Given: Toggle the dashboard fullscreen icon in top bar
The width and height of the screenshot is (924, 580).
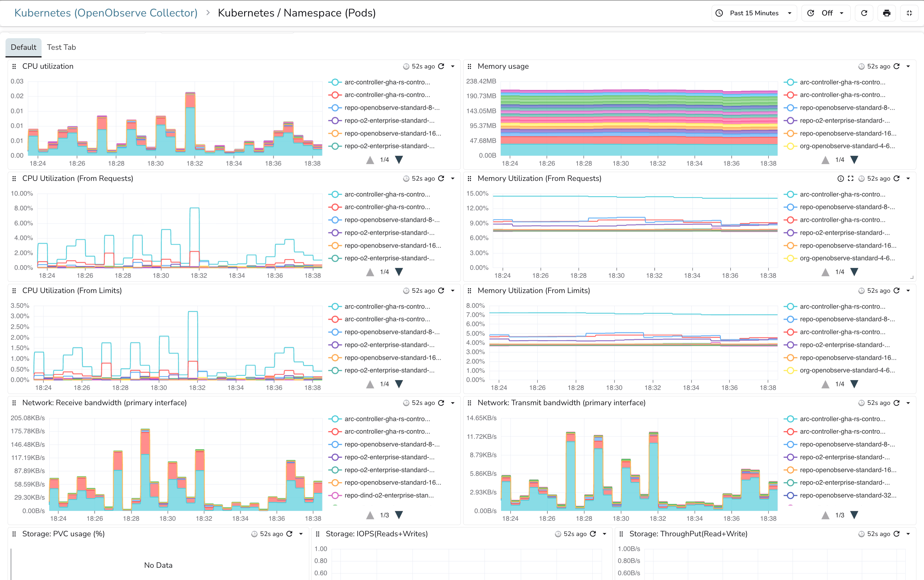Looking at the screenshot, I should 909,13.
